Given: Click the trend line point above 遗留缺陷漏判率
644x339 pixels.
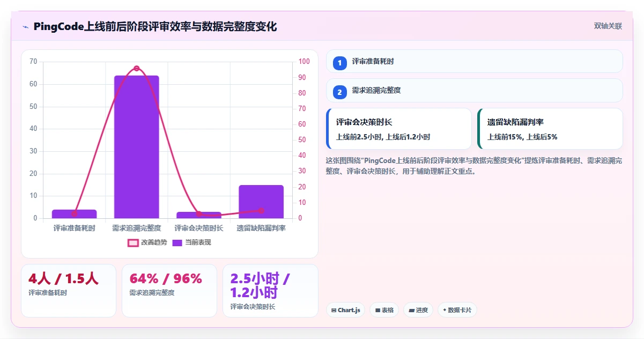Looking at the screenshot, I should coord(261,211).
